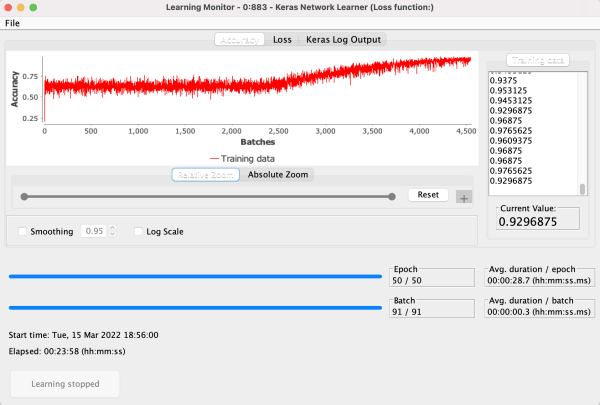Click the right handle of zoom slider
This screenshot has width=600, height=405.
391,197
